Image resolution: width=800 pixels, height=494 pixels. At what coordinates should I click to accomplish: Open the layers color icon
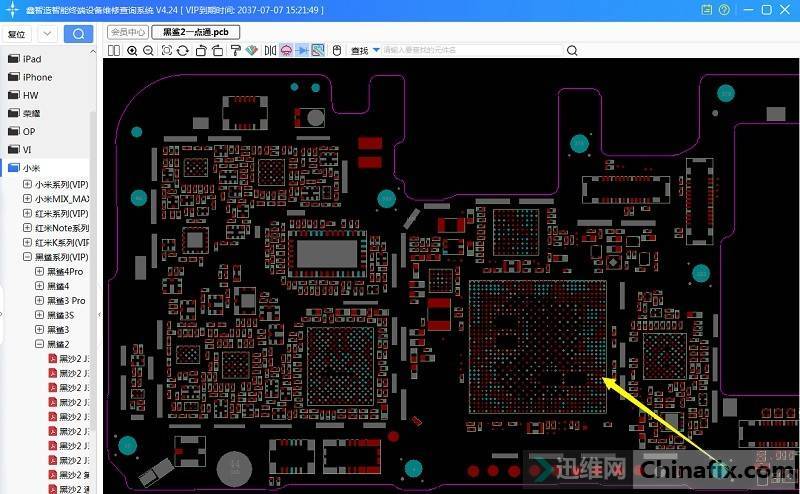point(252,51)
